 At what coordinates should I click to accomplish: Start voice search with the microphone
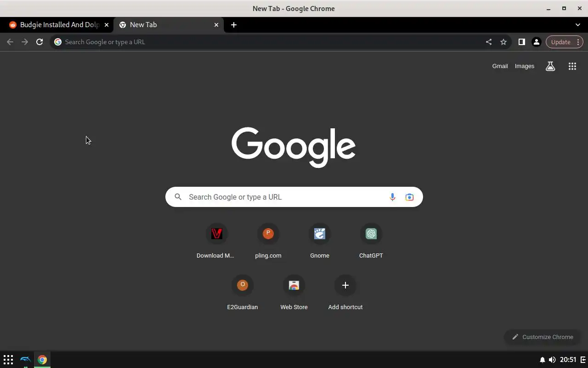pos(392,197)
